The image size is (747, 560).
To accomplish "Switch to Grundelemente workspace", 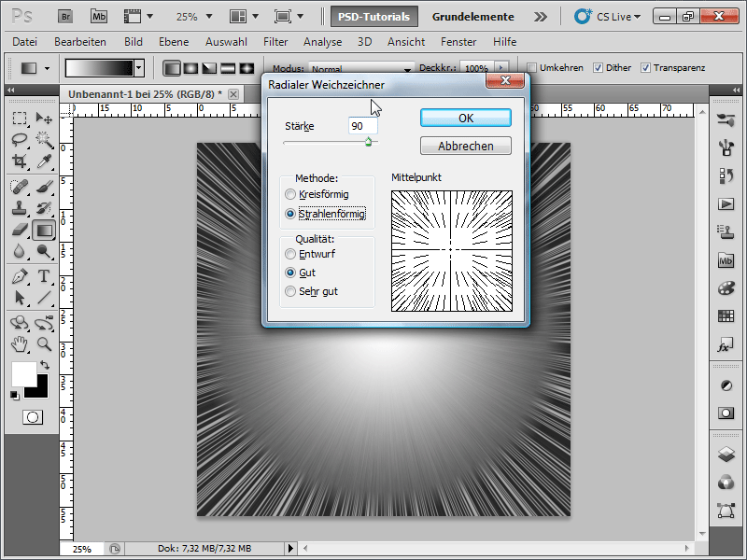I will (x=473, y=17).
